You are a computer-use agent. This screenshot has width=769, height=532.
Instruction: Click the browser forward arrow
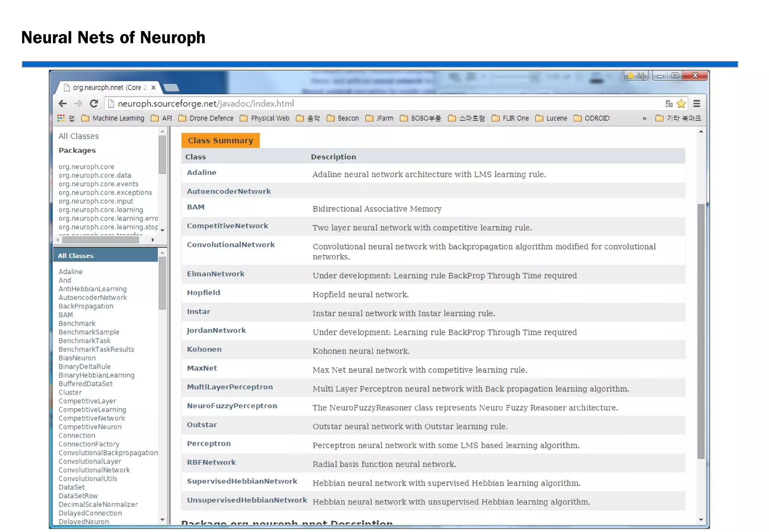click(78, 104)
